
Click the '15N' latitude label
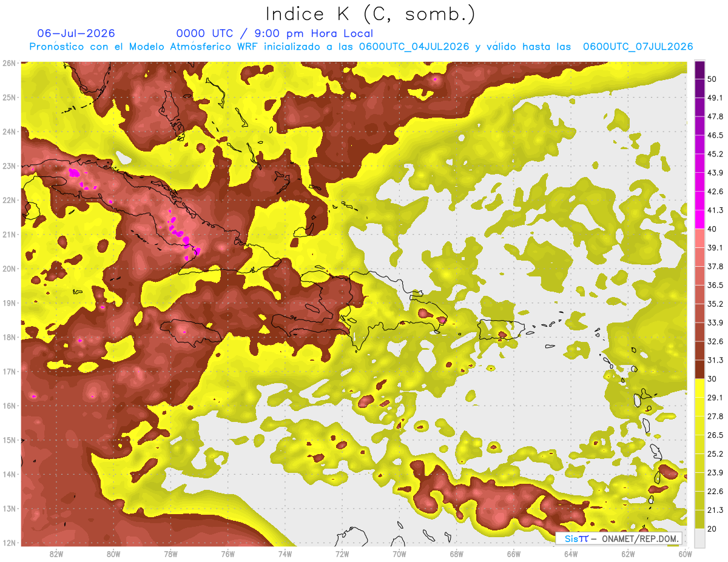(9, 440)
